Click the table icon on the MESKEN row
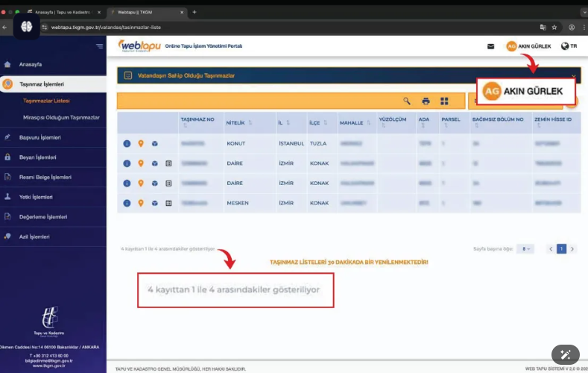The height and width of the screenshot is (373, 588). pos(168,203)
